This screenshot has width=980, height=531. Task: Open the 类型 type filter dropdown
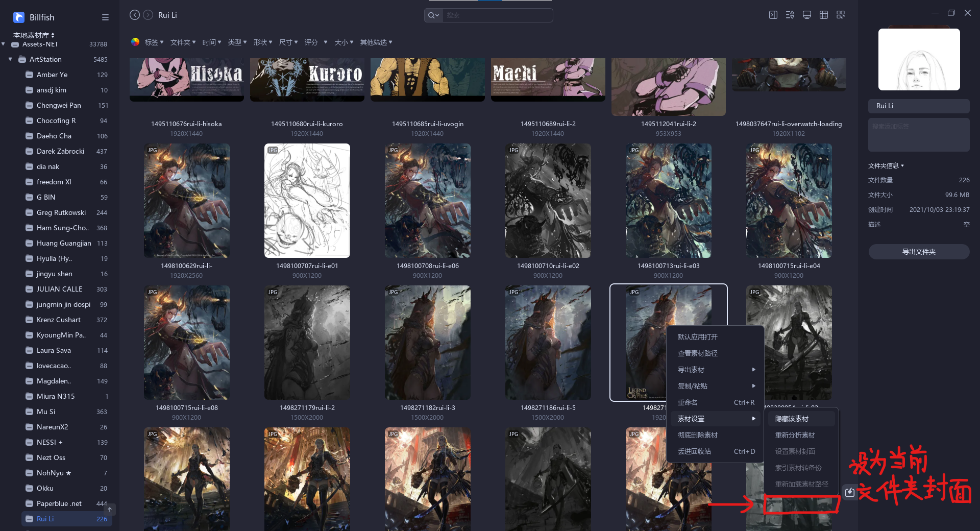pos(237,42)
